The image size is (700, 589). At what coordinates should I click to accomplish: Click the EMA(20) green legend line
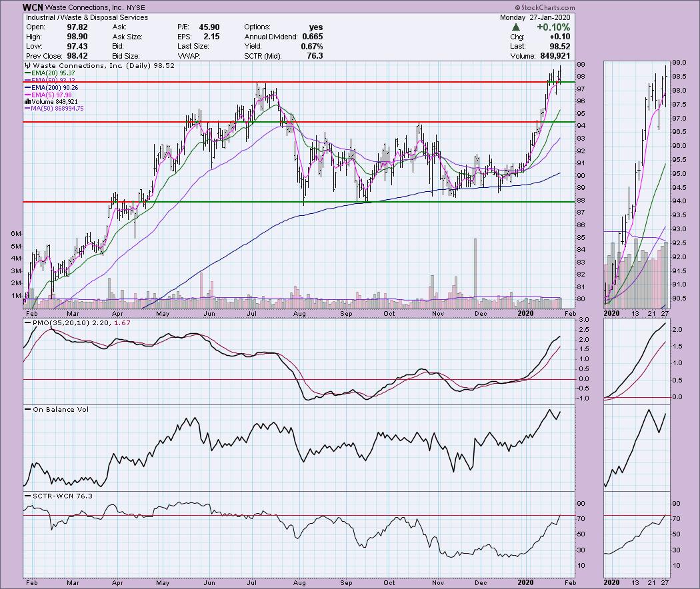28,73
